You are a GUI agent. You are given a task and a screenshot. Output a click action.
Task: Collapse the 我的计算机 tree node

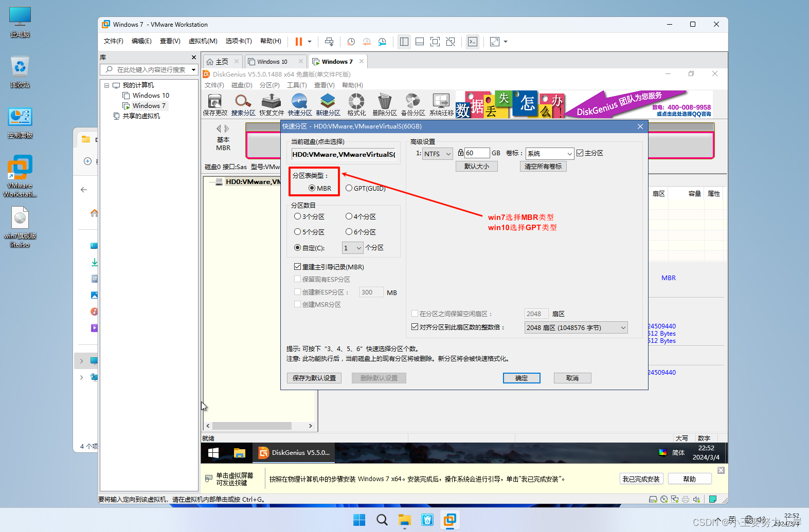tap(107, 85)
